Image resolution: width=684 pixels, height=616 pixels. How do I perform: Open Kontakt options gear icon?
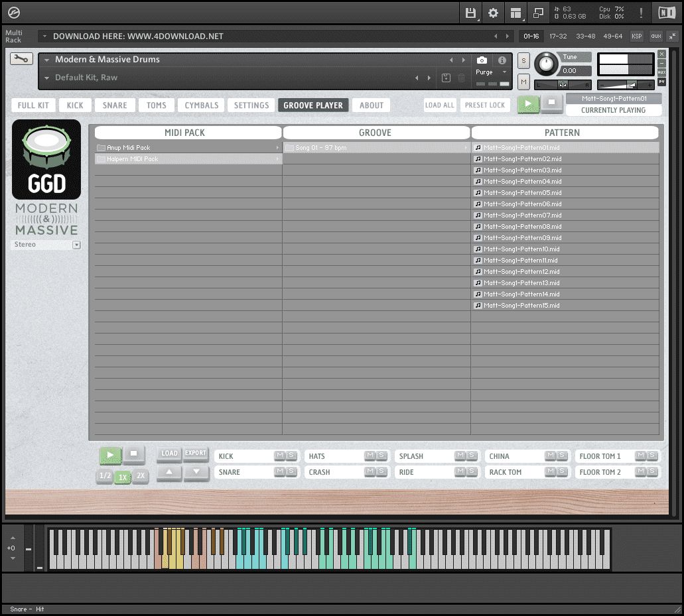(x=493, y=13)
